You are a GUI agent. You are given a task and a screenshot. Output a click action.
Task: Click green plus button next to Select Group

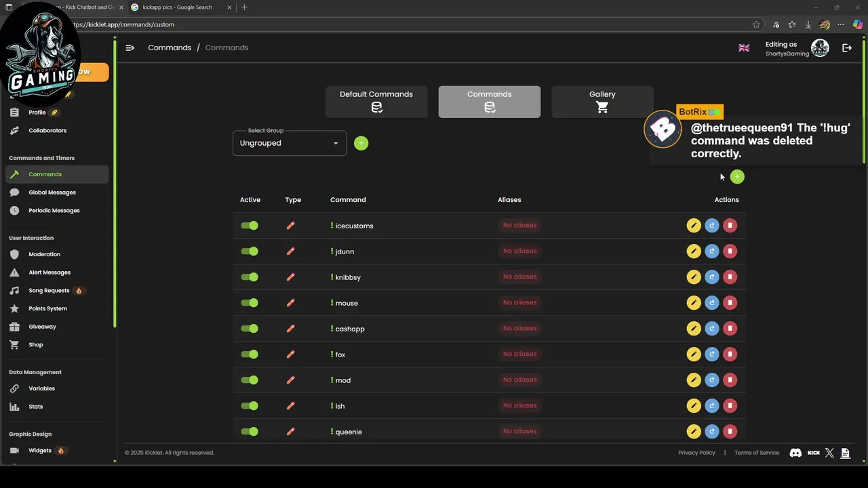[x=361, y=143]
